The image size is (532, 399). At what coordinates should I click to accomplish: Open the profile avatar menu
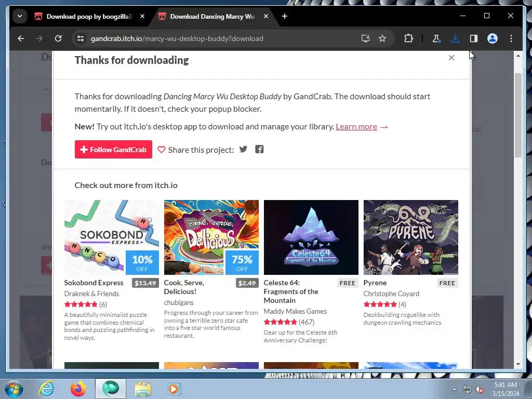click(x=493, y=38)
